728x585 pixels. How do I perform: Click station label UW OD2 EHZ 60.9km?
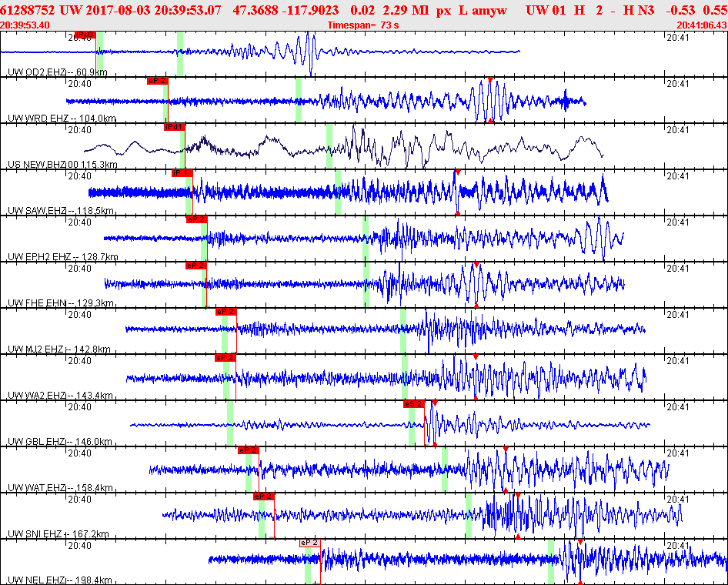pyautogui.click(x=58, y=72)
